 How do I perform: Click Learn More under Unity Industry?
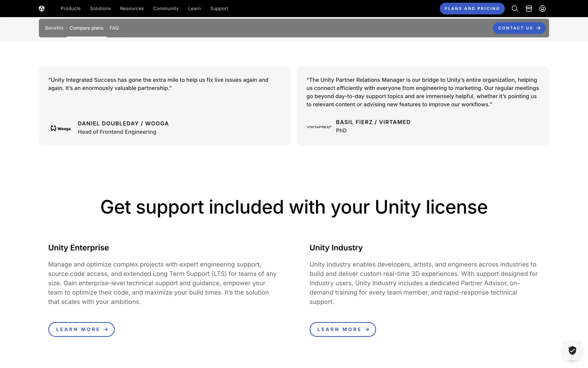(343, 329)
